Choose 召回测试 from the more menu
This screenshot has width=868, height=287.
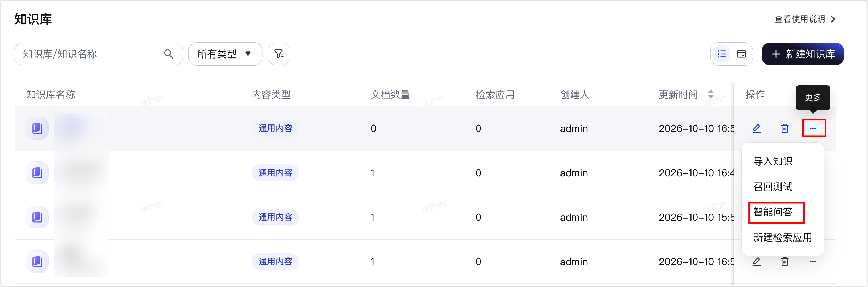pos(773,187)
